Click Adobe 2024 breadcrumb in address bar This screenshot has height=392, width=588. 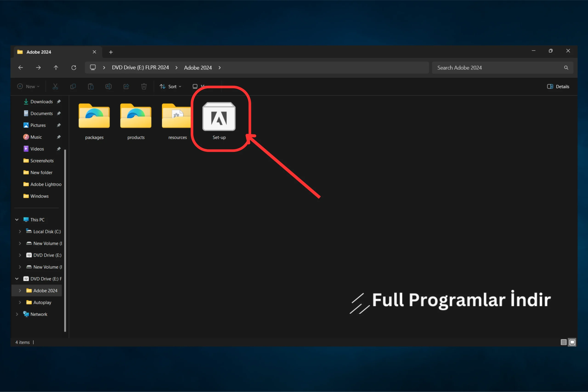coord(198,68)
